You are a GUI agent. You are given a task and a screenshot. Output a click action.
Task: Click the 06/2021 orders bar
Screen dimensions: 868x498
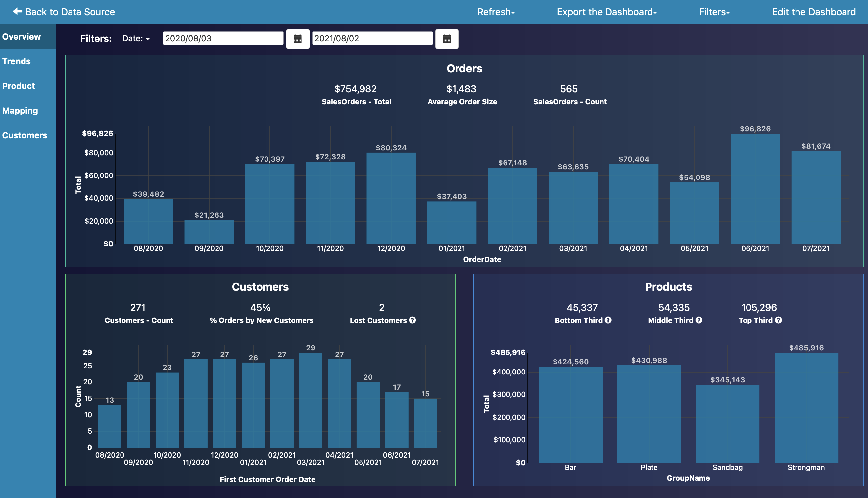coord(755,188)
